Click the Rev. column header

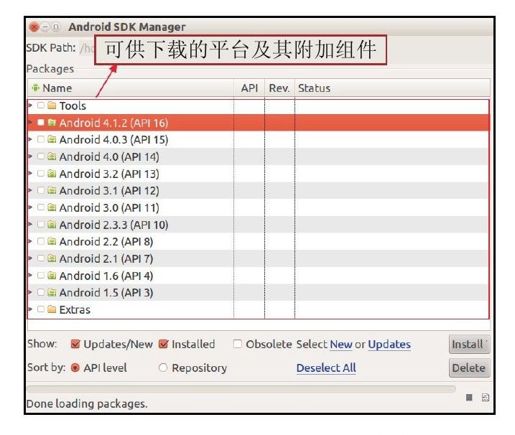279,88
